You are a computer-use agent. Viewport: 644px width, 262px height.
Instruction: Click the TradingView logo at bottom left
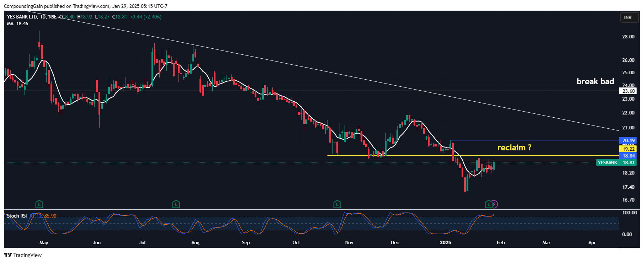click(23, 255)
